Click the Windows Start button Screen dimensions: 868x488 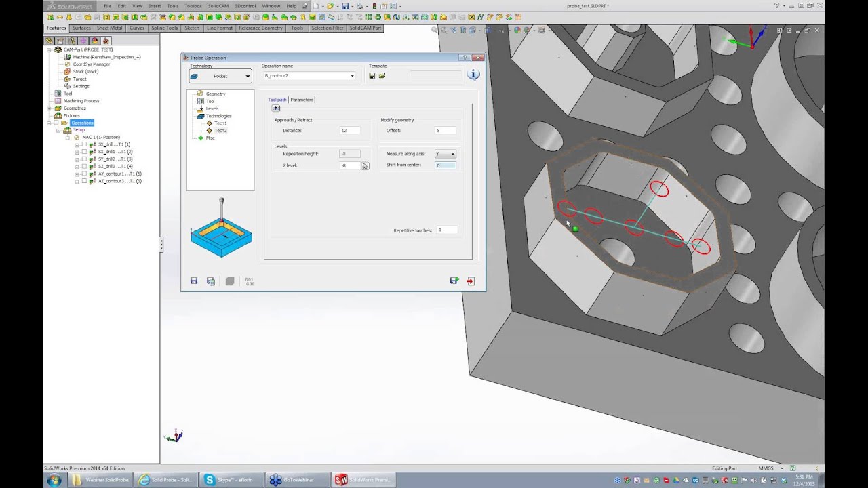[54, 480]
